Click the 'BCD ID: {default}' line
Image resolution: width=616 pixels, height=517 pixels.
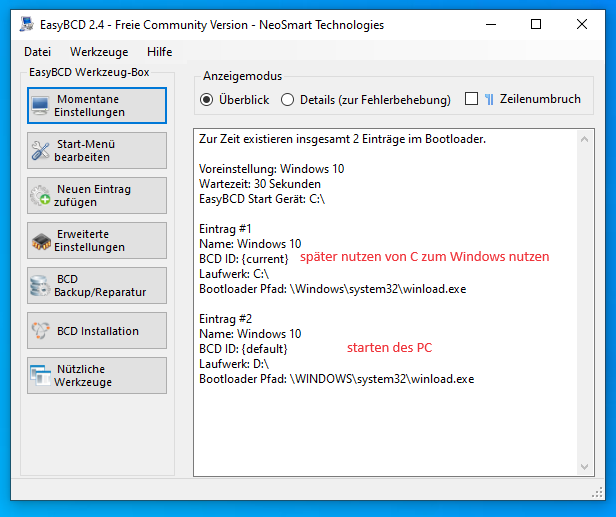[243, 349]
